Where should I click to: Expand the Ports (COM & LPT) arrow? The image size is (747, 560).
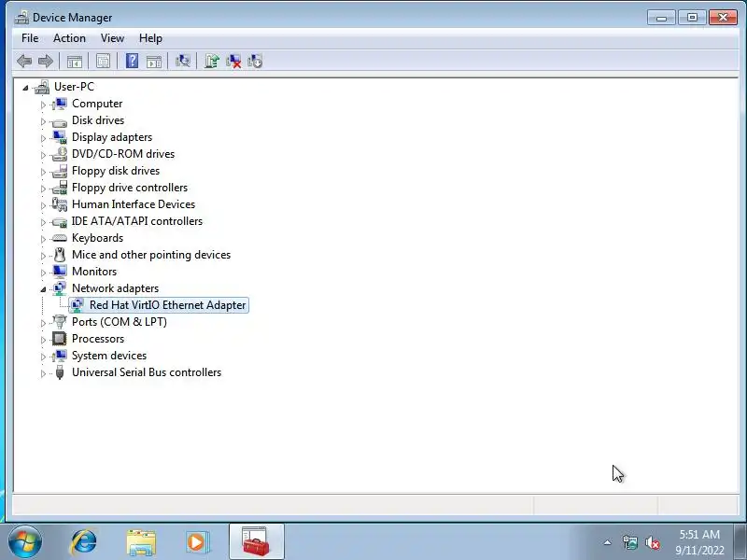43,323
